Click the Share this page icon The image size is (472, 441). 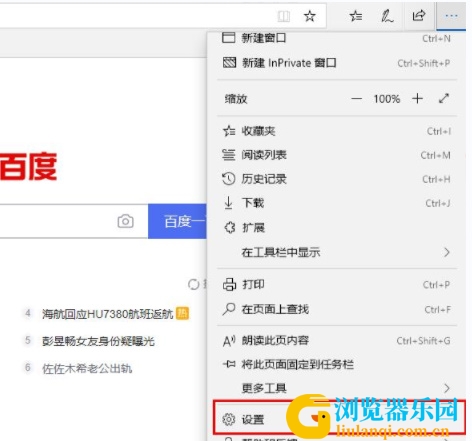(x=419, y=16)
